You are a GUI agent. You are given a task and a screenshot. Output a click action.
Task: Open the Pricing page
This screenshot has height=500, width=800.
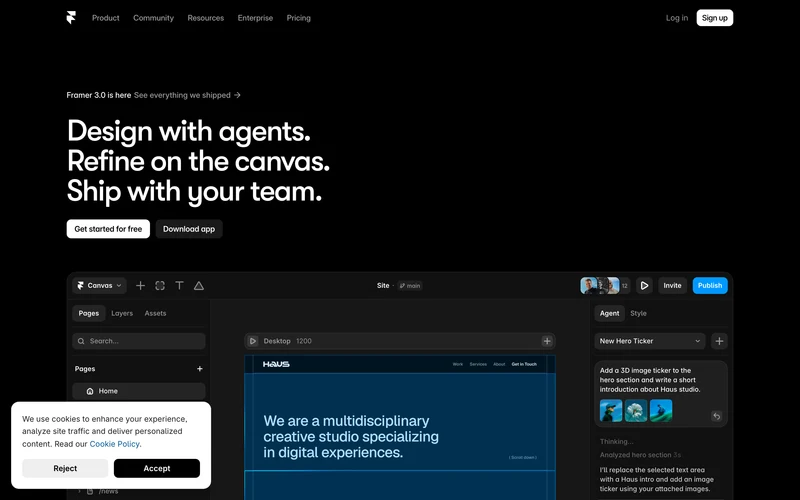(298, 18)
